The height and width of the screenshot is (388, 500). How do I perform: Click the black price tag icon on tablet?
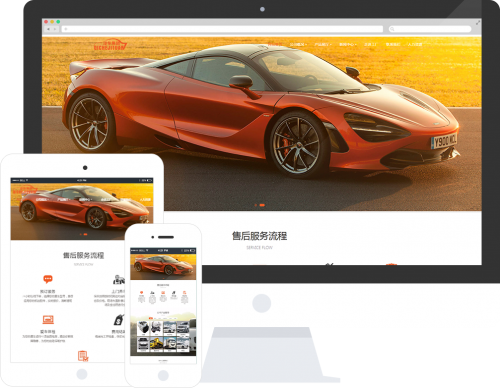(x=119, y=320)
